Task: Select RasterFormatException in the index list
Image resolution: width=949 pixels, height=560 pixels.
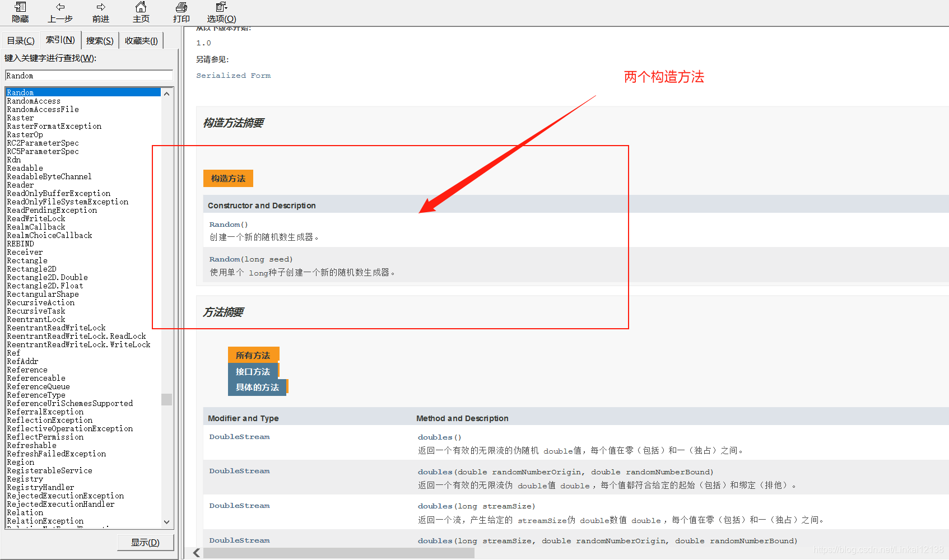Action: tap(54, 126)
